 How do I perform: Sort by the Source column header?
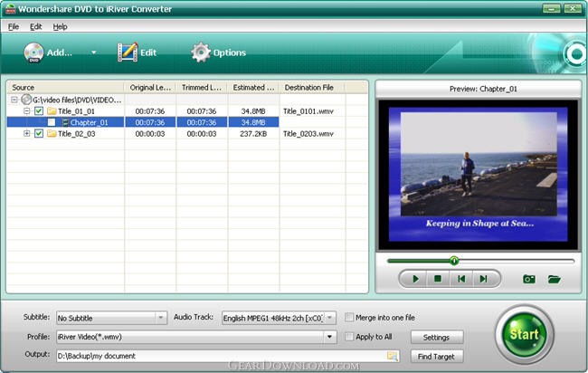pos(66,88)
